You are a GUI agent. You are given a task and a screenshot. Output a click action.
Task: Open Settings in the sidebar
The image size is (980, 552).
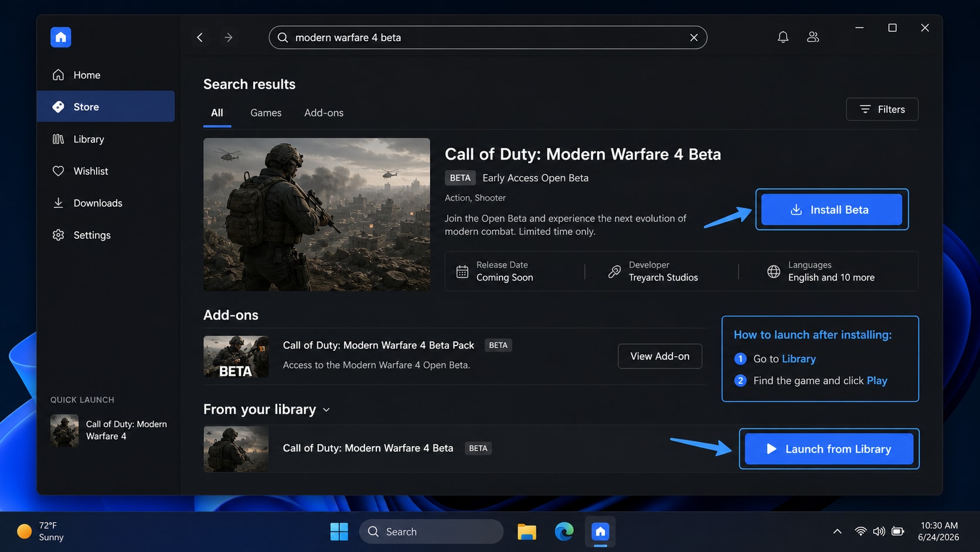106,235
